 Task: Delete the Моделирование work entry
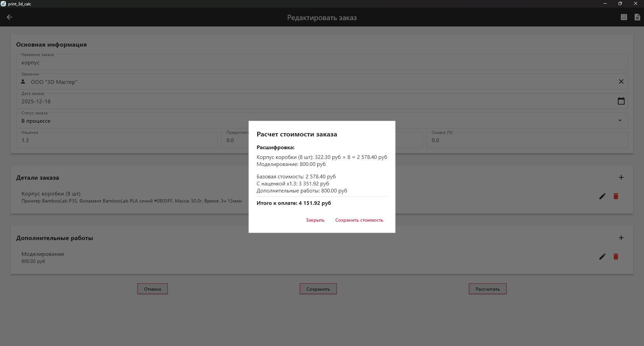(615, 256)
